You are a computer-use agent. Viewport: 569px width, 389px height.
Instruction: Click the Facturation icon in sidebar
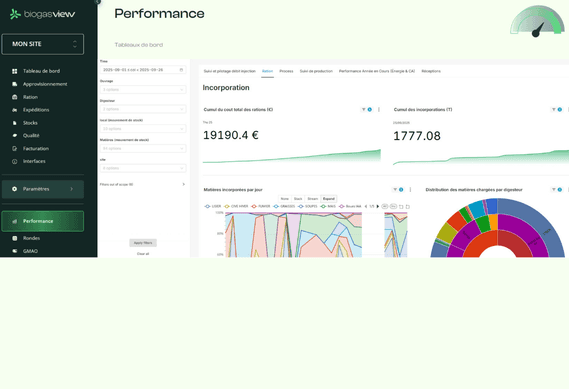point(15,148)
